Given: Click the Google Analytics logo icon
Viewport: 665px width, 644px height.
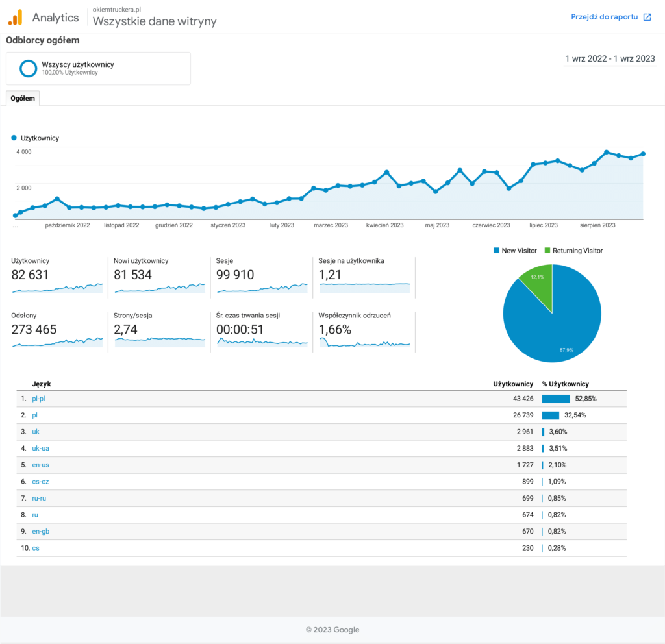Looking at the screenshot, I should click(15, 17).
